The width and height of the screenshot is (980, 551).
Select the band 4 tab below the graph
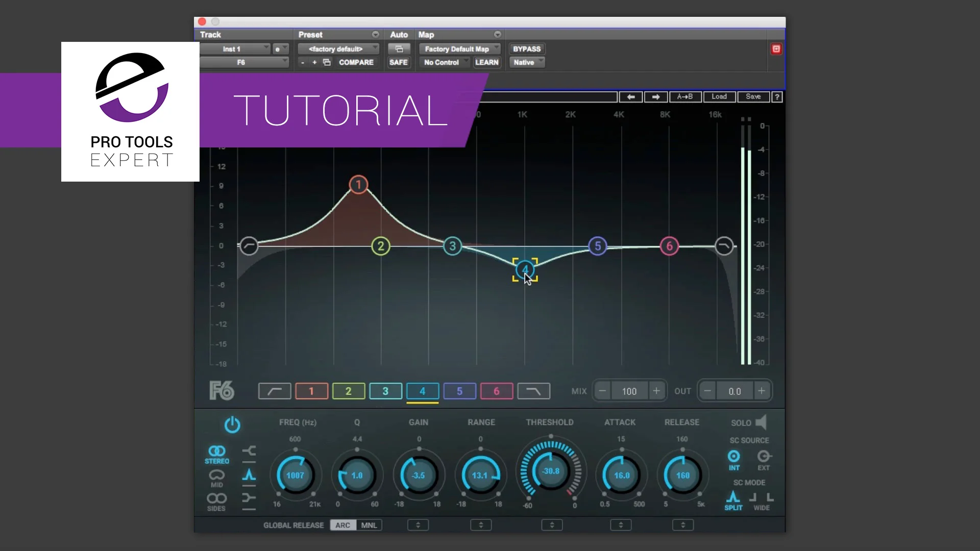click(x=422, y=391)
